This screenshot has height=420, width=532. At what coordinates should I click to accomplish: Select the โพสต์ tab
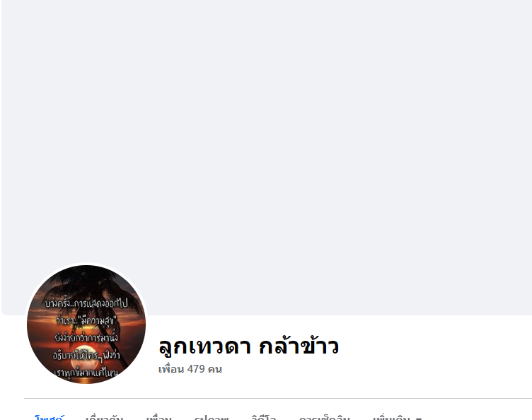coord(50,417)
